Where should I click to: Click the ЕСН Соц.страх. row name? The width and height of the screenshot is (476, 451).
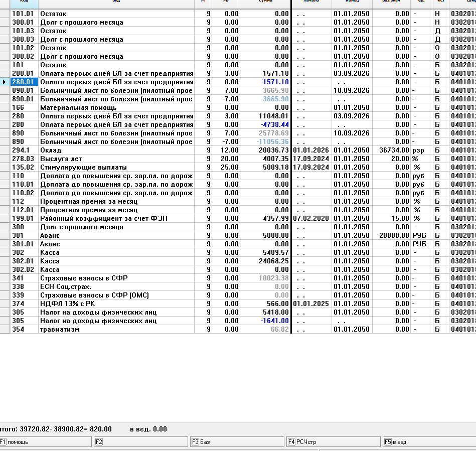click(66, 286)
